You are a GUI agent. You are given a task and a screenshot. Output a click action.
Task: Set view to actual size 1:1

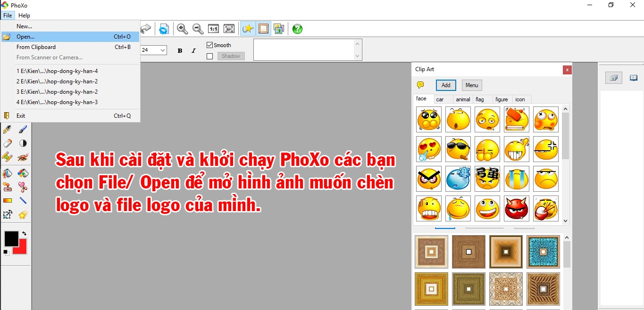(x=214, y=29)
